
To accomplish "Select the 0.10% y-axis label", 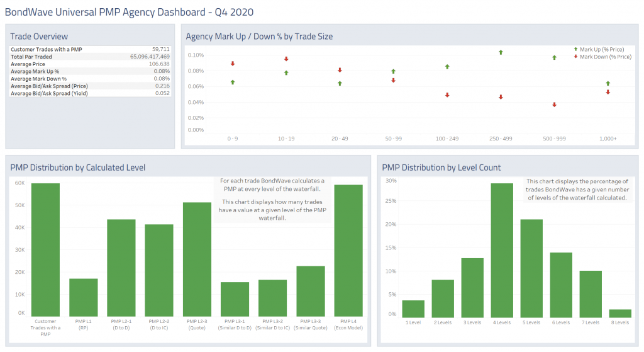I will click(196, 55).
